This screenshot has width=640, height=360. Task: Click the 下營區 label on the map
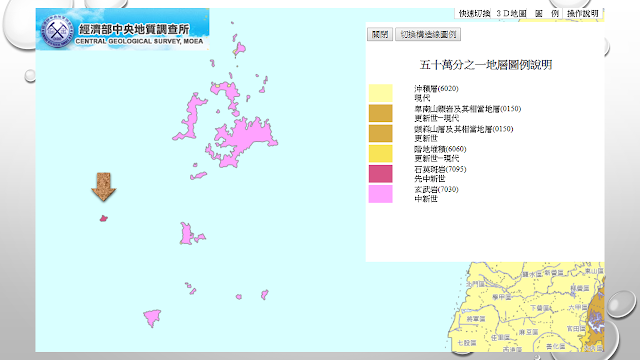pyautogui.click(x=540, y=308)
